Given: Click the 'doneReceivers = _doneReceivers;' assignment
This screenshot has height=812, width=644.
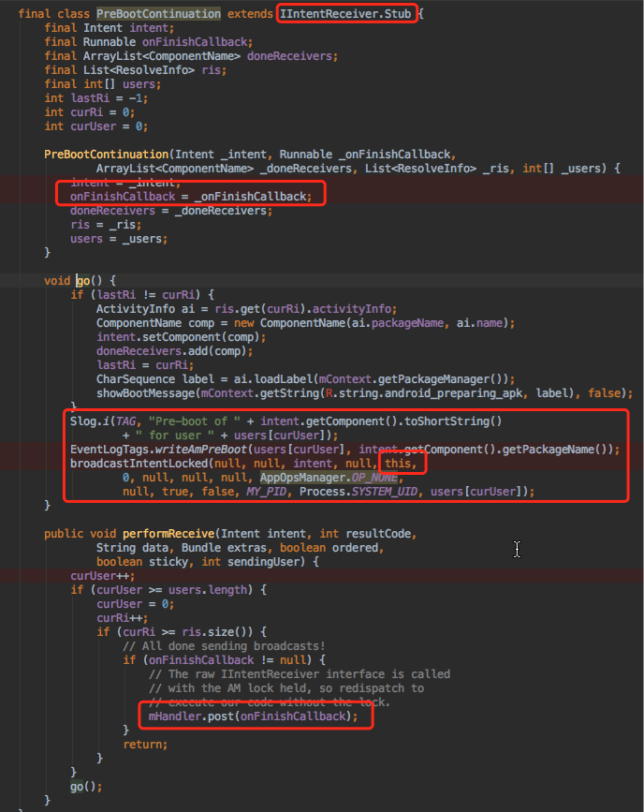Looking at the screenshot, I should pyautogui.click(x=171, y=211).
